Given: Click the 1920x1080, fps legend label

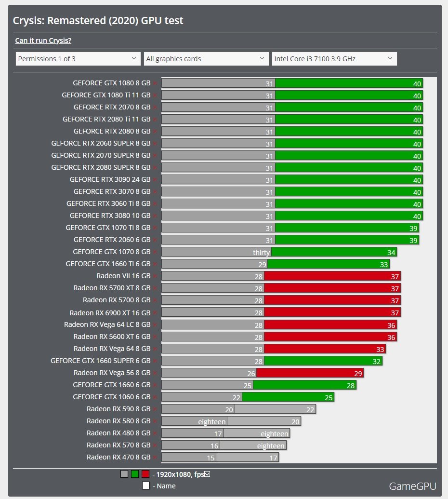Looking at the screenshot, I should (x=180, y=474).
